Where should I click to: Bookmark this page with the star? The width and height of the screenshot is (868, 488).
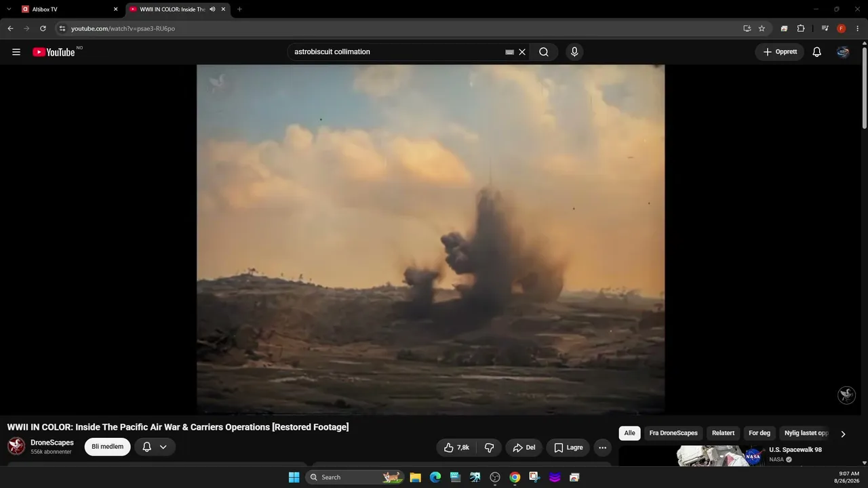click(x=762, y=28)
